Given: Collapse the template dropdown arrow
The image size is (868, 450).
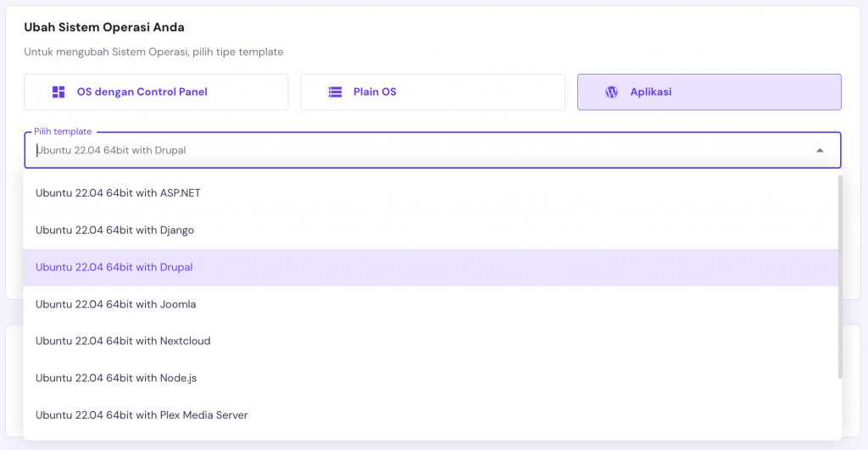Looking at the screenshot, I should tap(820, 151).
